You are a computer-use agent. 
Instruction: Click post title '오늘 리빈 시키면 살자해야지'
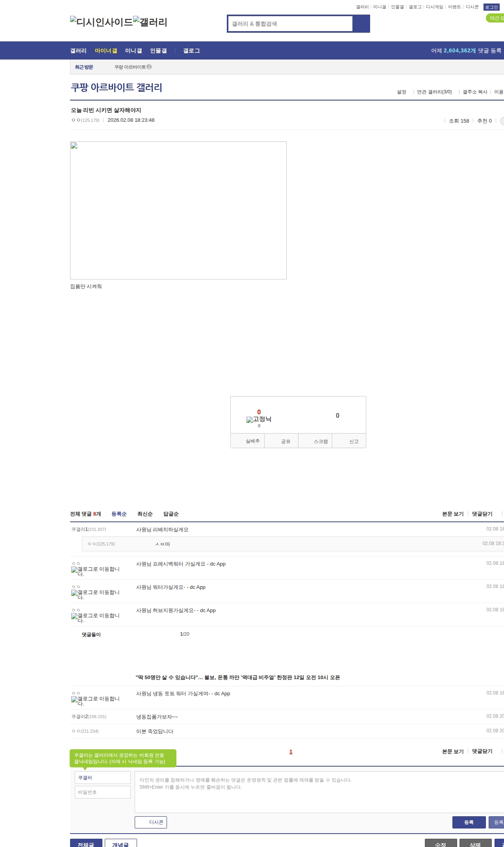click(106, 110)
